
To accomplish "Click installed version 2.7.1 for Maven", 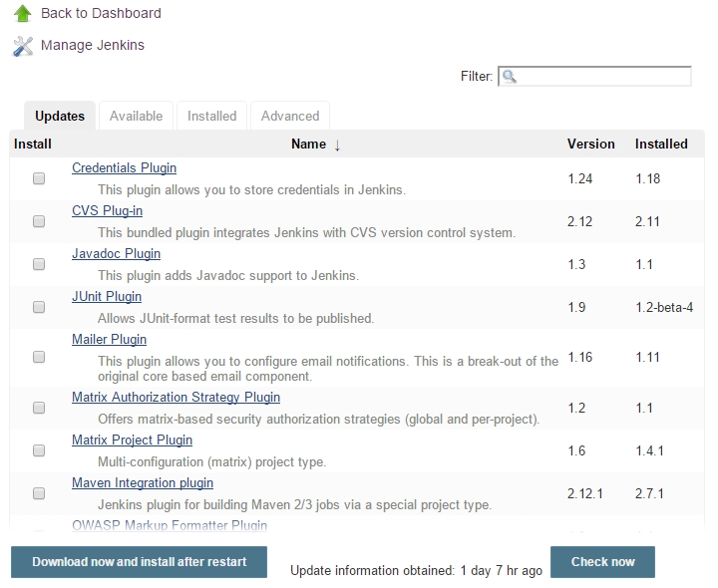I will tap(649, 493).
